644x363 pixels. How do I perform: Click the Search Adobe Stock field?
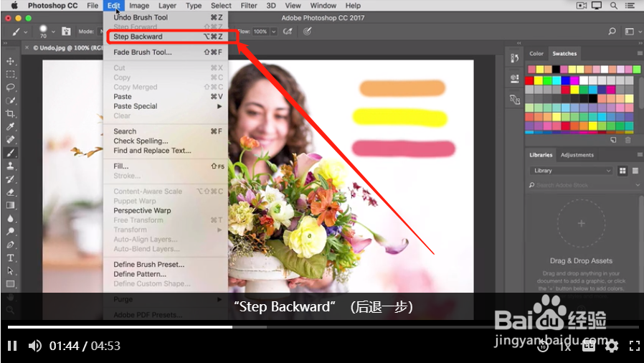pyautogui.click(x=584, y=185)
